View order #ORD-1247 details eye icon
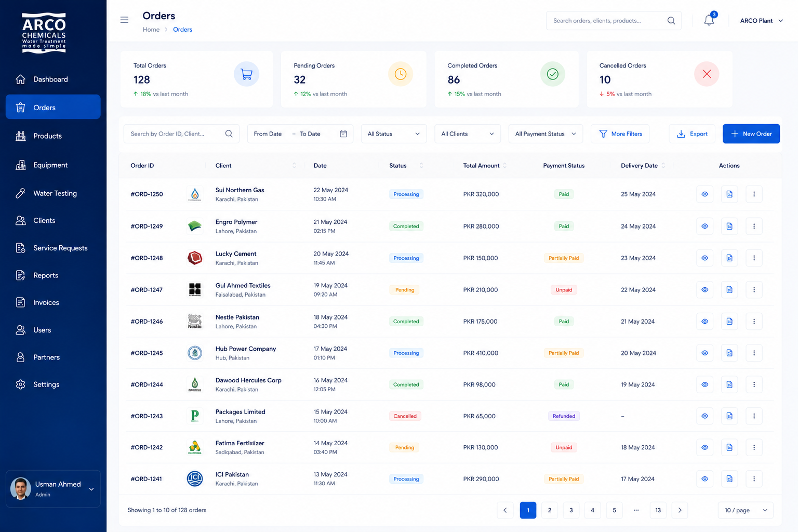798x532 pixels. 705,290
